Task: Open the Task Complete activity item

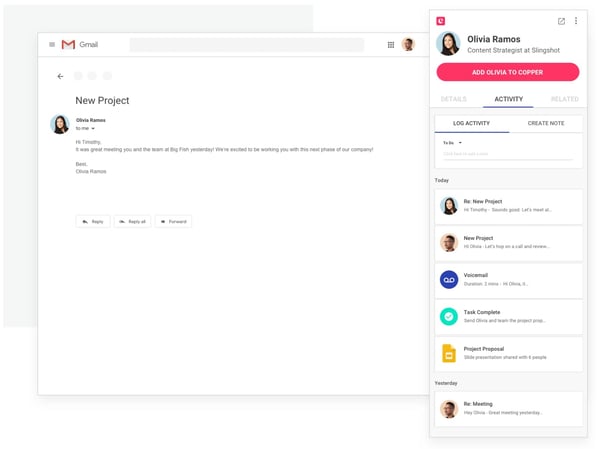Action: tap(508, 317)
